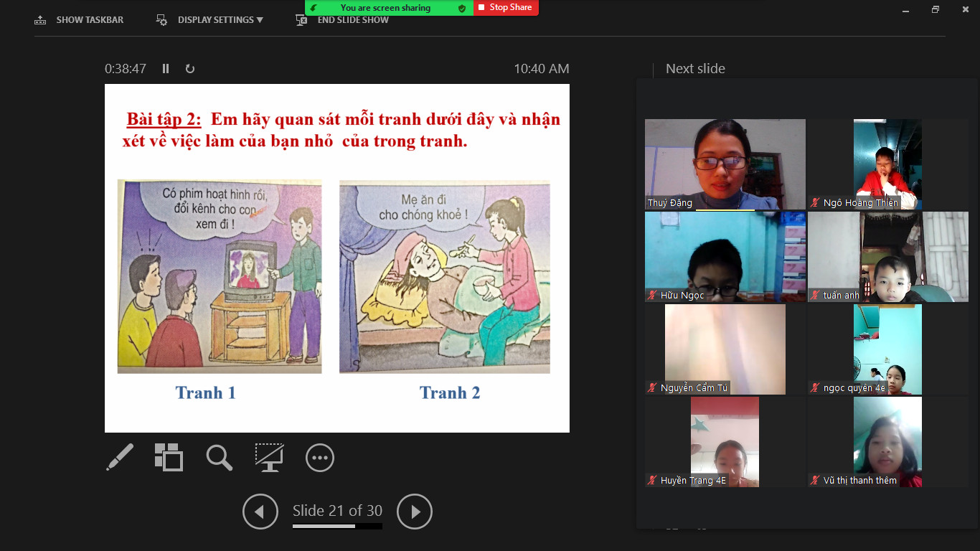Image resolution: width=980 pixels, height=551 pixels.
Task: Open the pen and laser pointer tools
Action: tap(120, 457)
